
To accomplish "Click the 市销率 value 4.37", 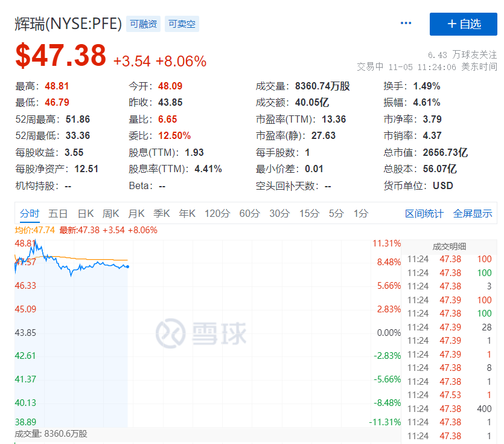I will tap(432, 136).
